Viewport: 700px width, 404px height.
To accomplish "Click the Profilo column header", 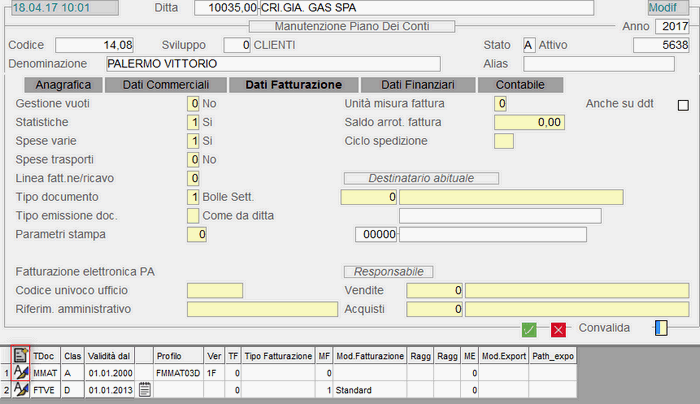I will pyautogui.click(x=178, y=356).
